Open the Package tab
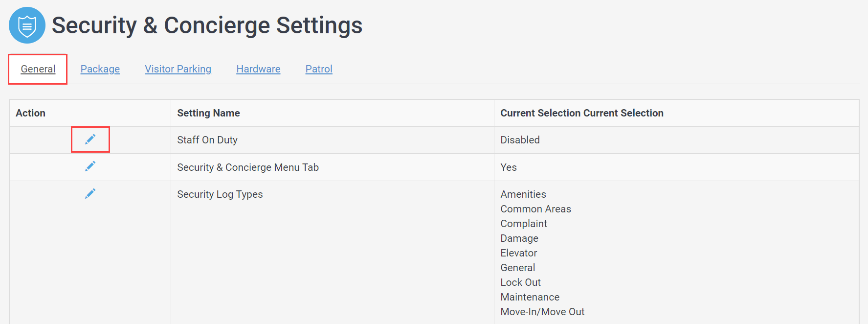The width and height of the screenshot is (868, 324). click(x=100, y=69)
